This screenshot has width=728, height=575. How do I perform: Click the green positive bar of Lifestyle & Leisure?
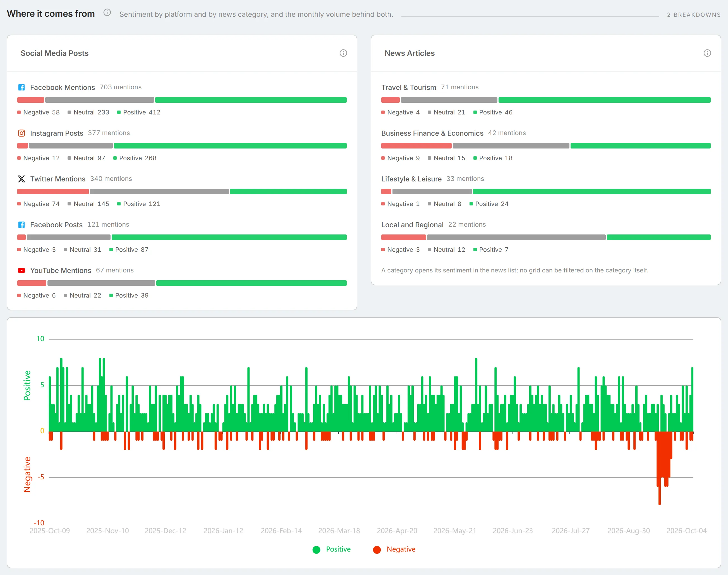(x=591, y=191)
